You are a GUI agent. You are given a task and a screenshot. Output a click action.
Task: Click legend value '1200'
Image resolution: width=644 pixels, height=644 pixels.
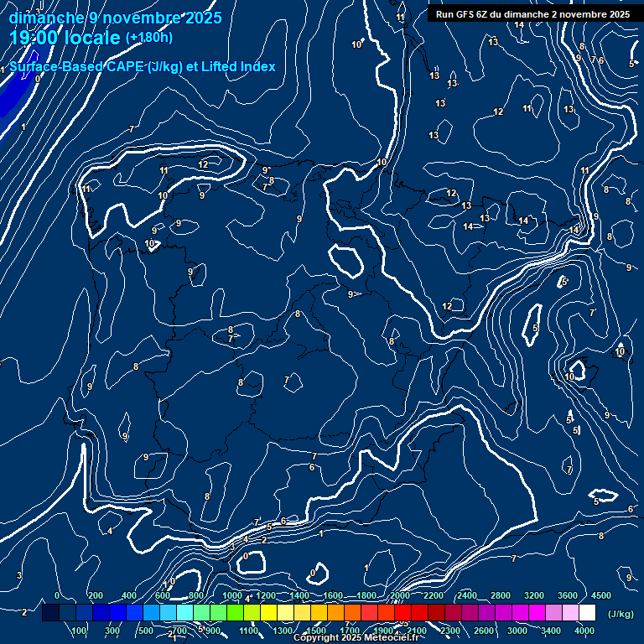coord(266,595)
